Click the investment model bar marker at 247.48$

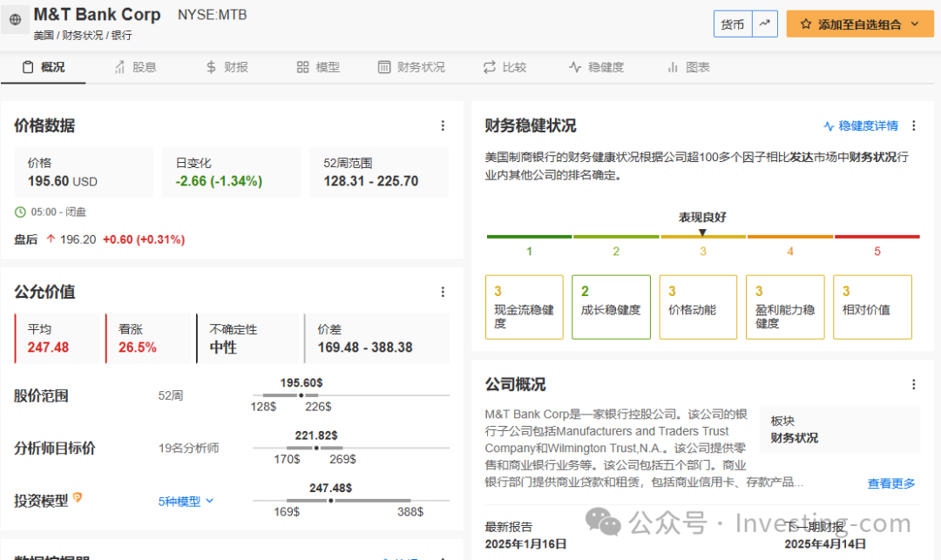(331, 501)
